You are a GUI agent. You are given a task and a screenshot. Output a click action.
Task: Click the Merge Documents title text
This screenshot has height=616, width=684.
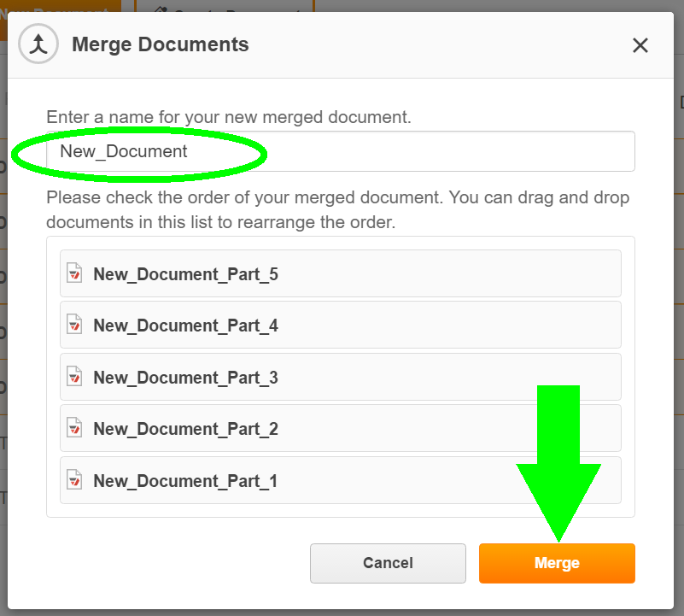(160, 44)
